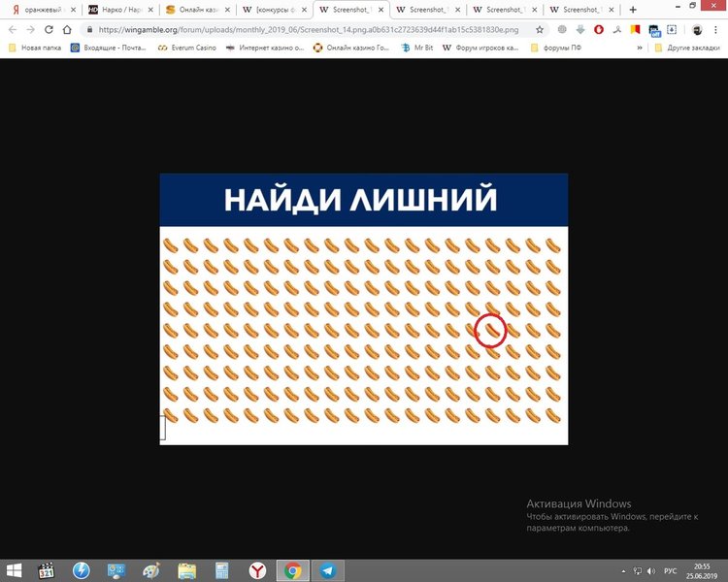This screenshot has width=728, height=582.
Task: Bookmark this page with the star icon
Action: pyautogui.click(x=540, y=30)
